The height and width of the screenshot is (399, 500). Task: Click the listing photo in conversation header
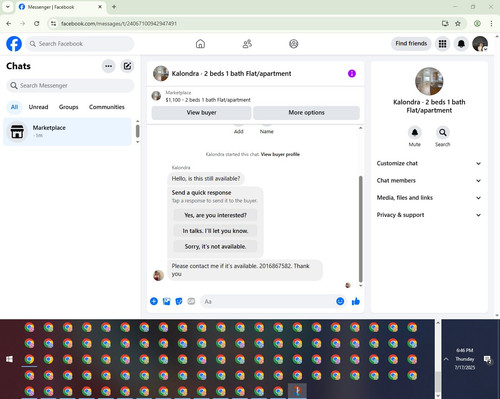[x=161, y=73]
